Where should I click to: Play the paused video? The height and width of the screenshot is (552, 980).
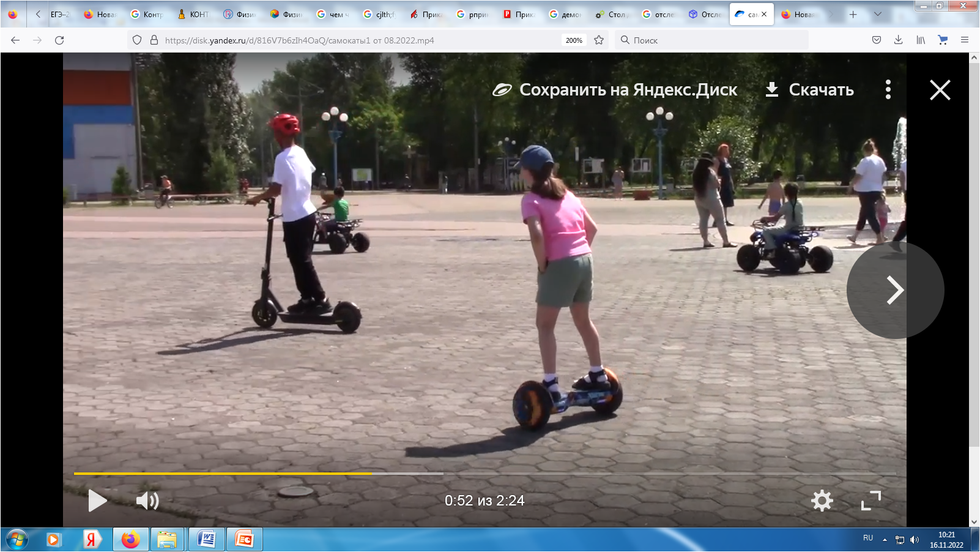click(97, 501)
